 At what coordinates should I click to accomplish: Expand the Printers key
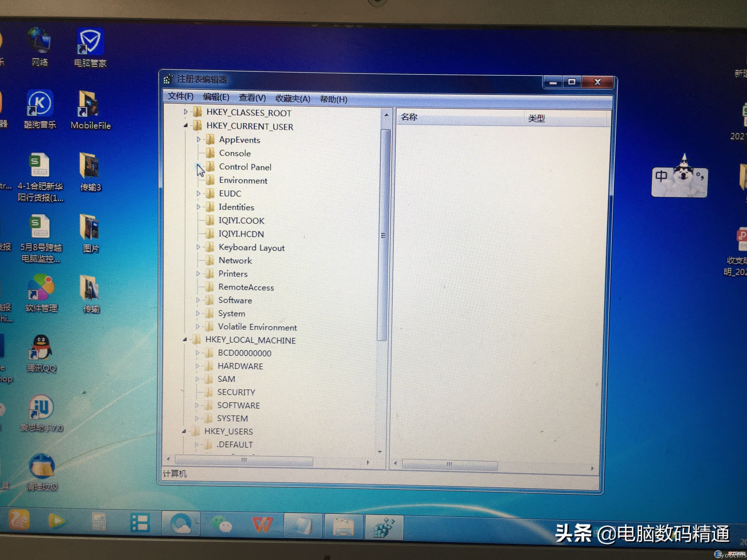[x=198, y=273]
